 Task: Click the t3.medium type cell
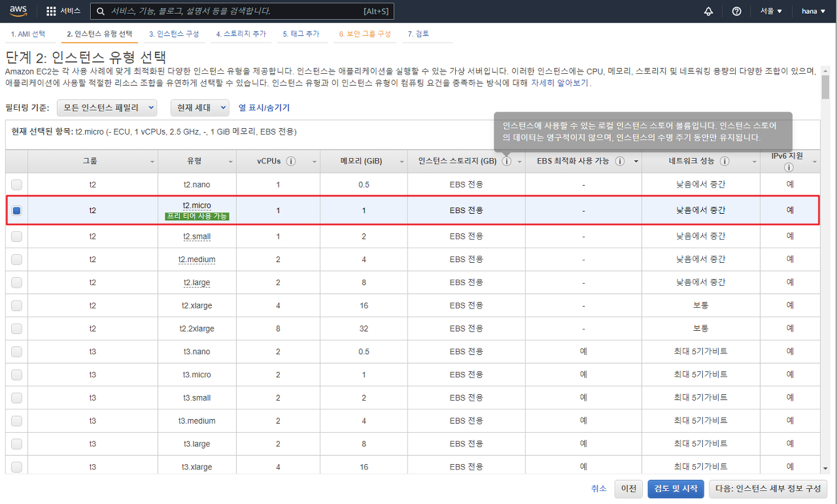coord(197,420)
